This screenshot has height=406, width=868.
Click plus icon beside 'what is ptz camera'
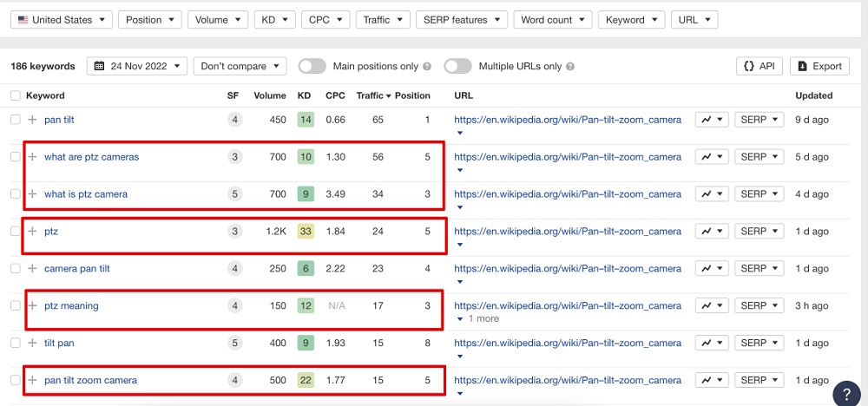pyautogui.click(x=33, y=194)
